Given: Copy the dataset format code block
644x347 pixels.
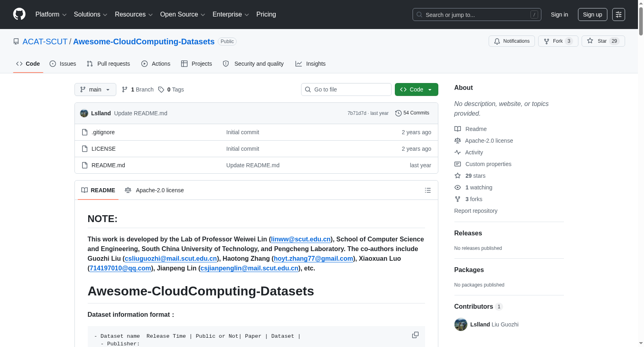Looking at the screenshot, I should coord(415,335).
